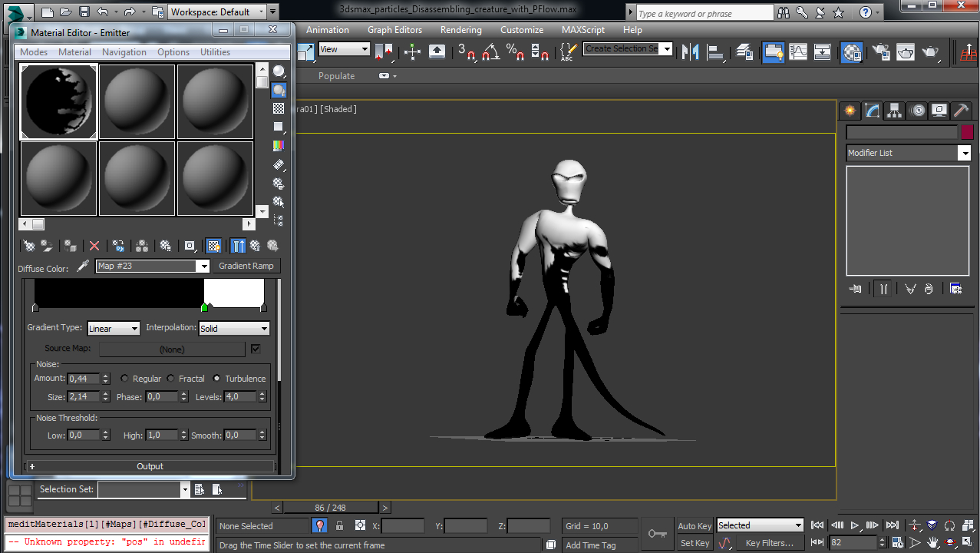Toggle the selection lock padlock icon
Viewport: 980px width, 553px height.
tap(339, 525)
